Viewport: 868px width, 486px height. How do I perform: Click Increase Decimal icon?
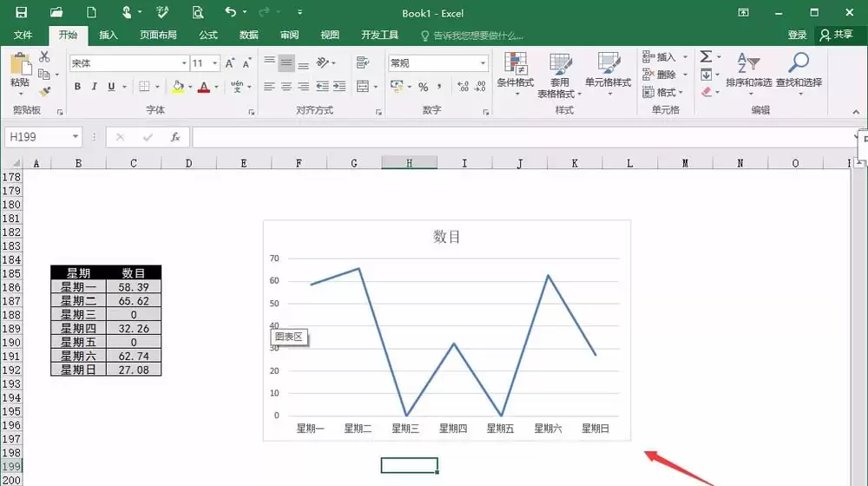[463, 86]
